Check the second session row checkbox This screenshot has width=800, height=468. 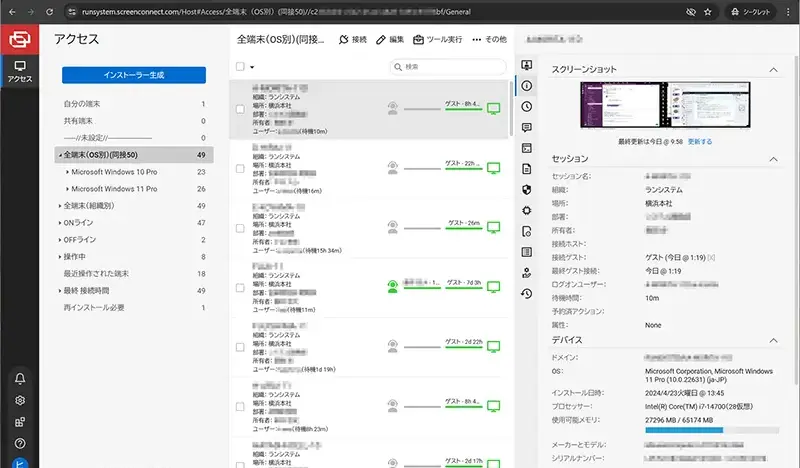(240, 168)
